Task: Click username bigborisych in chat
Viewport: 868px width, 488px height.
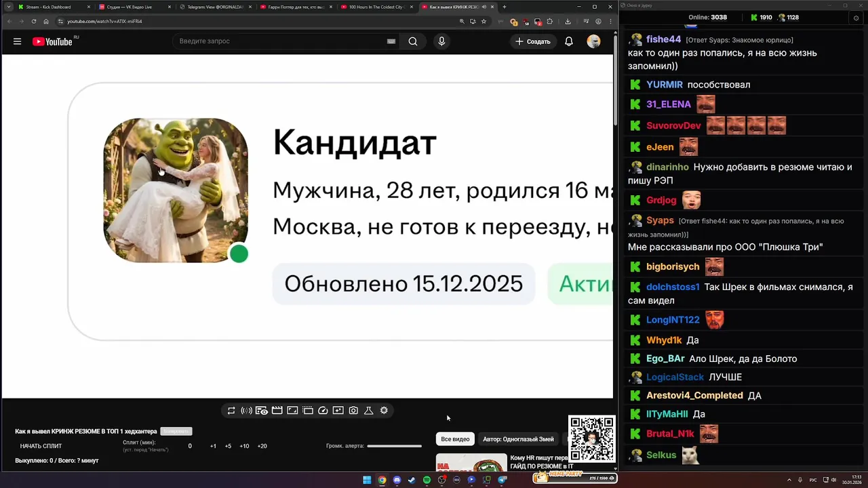Action: coord(673,266)
